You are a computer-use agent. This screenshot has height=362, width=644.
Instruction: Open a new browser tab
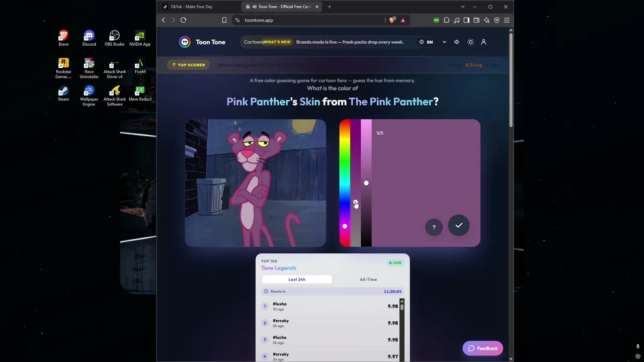click(x=329, y=7)
